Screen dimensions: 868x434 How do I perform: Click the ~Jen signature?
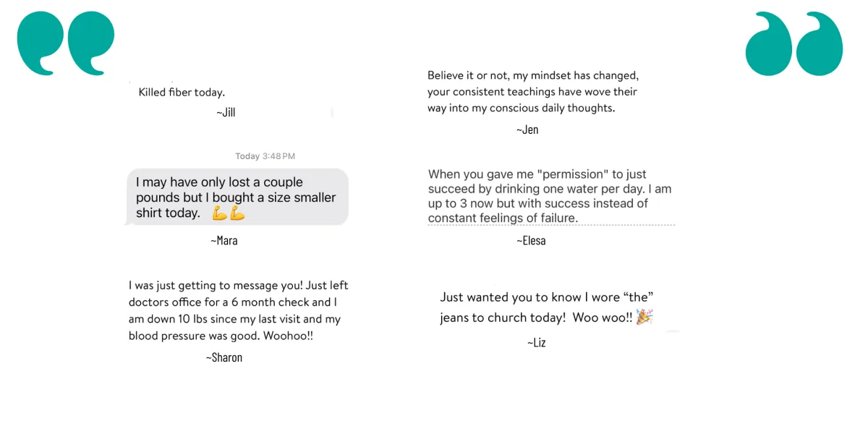(527, 129)
